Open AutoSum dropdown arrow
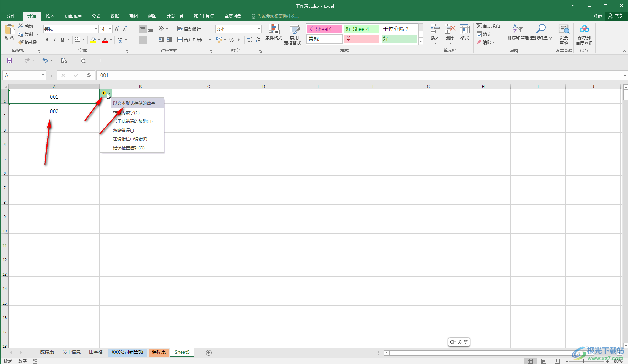Image resolution: width=628 pixels, height=364 pixels. tap(504, 26)
